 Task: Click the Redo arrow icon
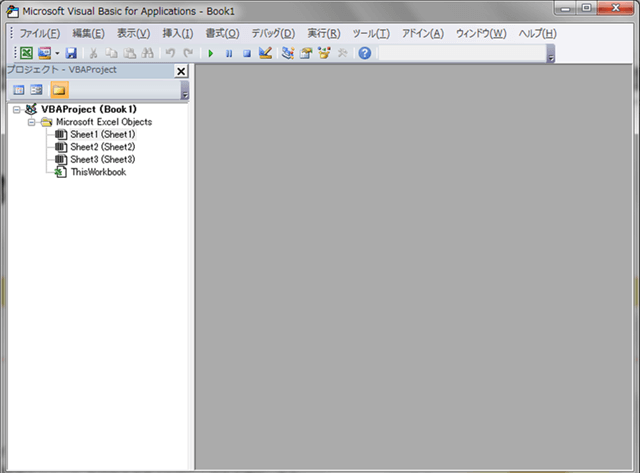click(x=188, y=53)
